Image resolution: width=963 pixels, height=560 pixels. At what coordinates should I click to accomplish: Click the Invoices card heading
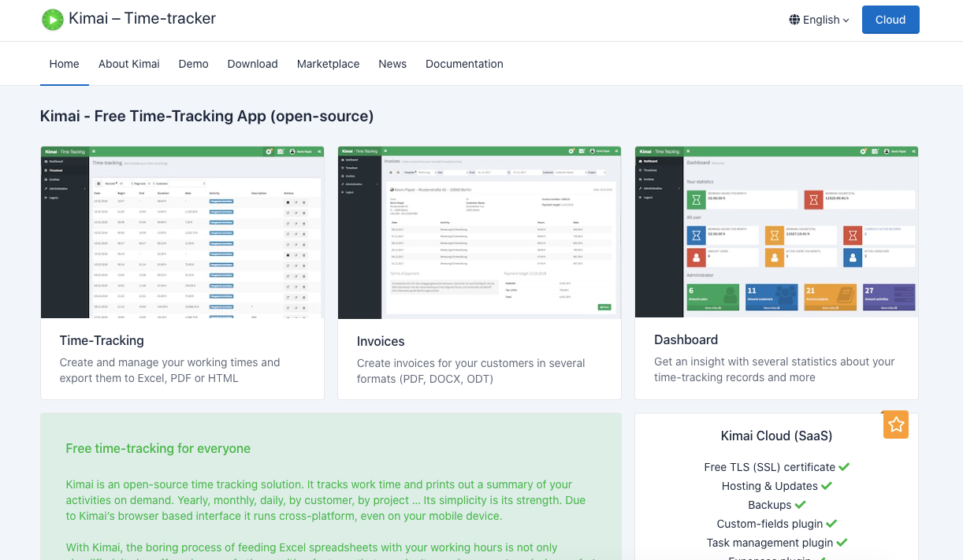click(381, 341)
